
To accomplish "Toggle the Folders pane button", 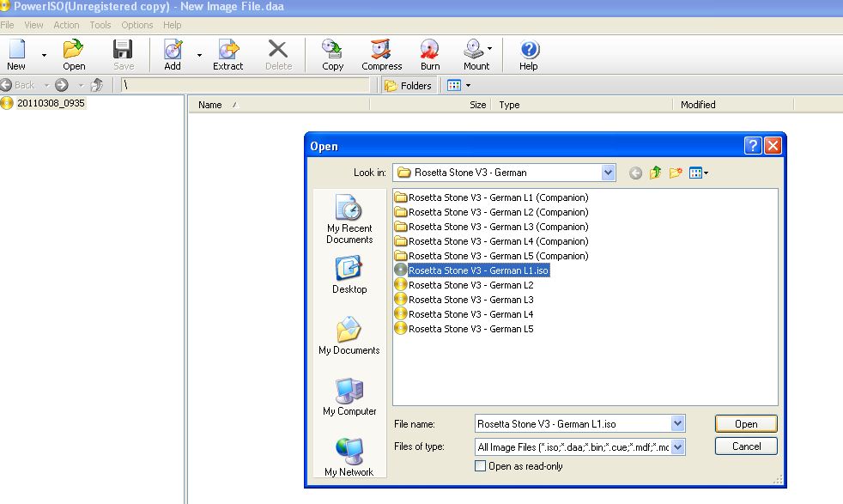I will tap(408, 85).
